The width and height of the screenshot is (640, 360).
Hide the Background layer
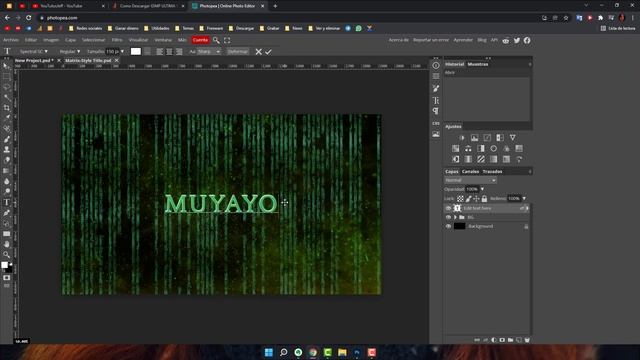[448, 226]
